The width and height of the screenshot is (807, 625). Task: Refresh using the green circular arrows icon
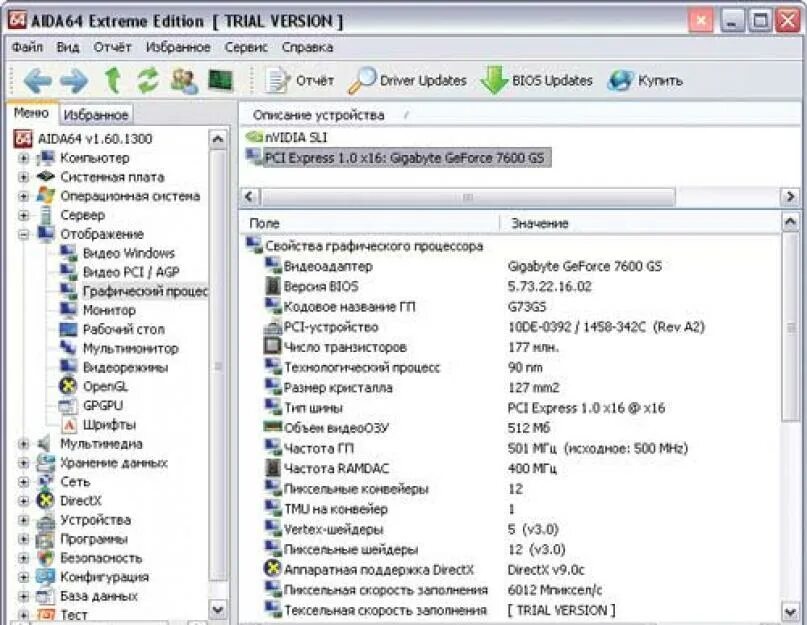point(148,81)
